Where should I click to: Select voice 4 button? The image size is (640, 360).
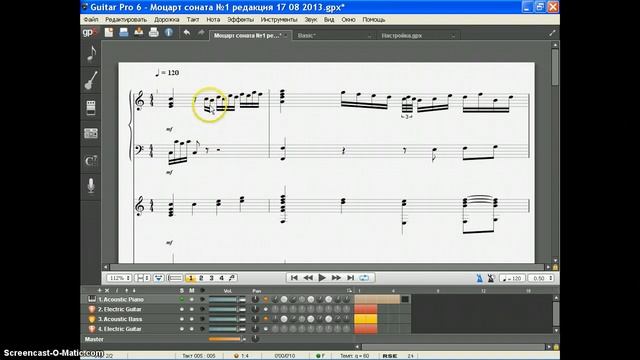coord(222,278)
